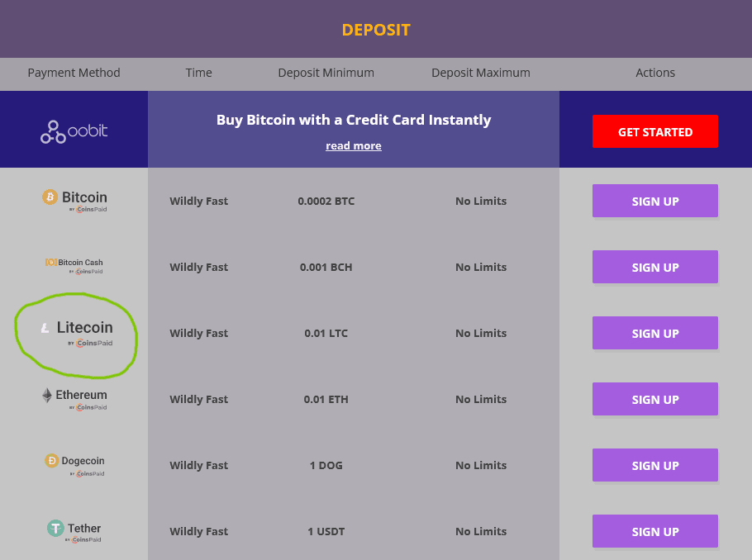752x560 pixels.
Task: Click SIGN UP in the Tether row
Action: click(x=655, y=532)
